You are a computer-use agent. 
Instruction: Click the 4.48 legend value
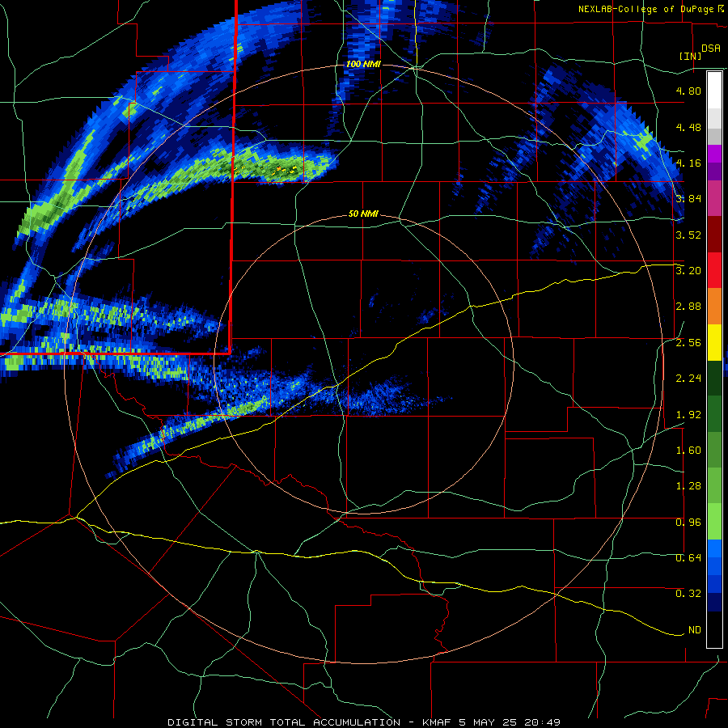click(688, 127)
